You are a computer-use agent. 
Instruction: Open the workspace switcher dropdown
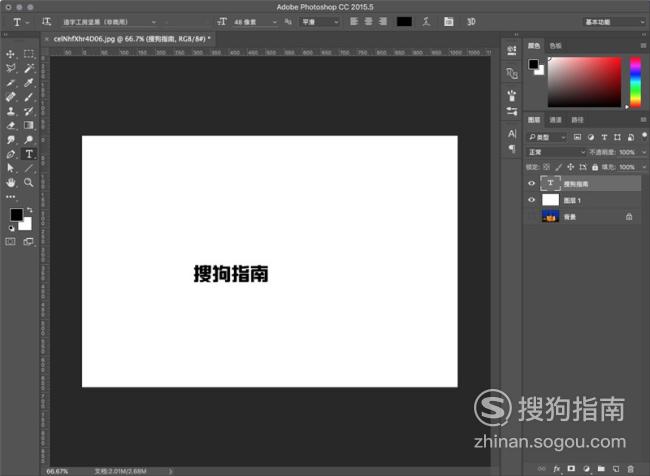pos(614,22)
